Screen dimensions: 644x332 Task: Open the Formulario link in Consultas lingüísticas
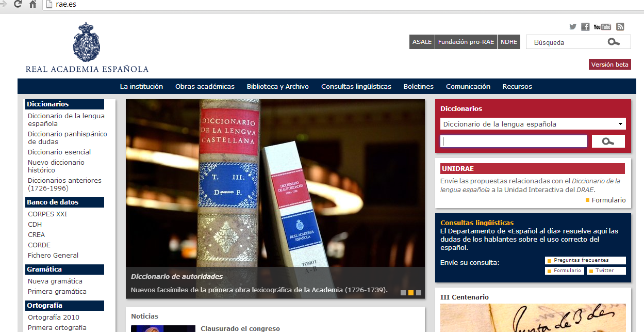(x=565, y=271)
